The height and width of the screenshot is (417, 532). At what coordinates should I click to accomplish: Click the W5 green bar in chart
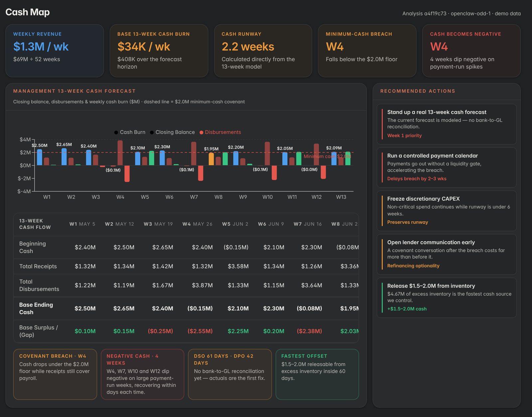click(x=152, y=158)
